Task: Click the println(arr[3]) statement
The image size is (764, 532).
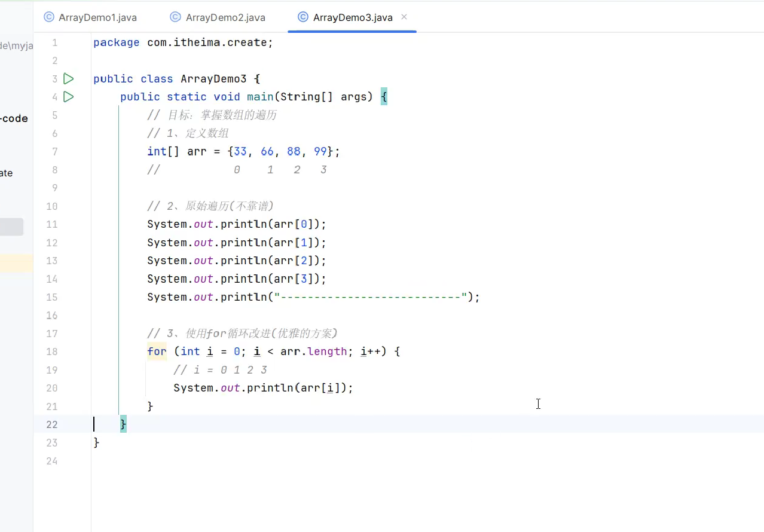Action: click(x=237, y=279)
